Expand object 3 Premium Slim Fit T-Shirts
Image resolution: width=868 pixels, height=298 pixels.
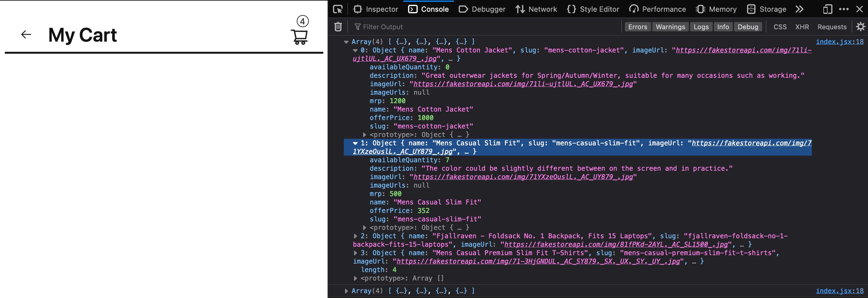click(x=355, y=253)
